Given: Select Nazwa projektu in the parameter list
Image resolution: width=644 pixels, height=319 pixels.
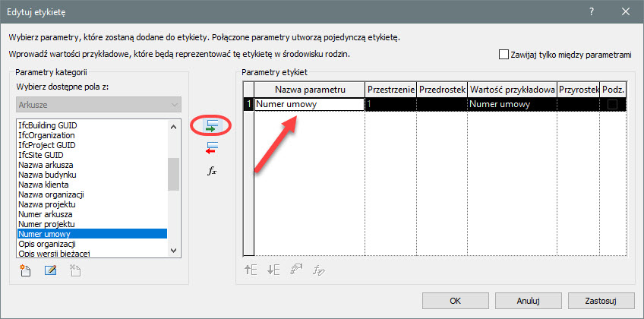Looking at the screenshot, I should 50,204.
